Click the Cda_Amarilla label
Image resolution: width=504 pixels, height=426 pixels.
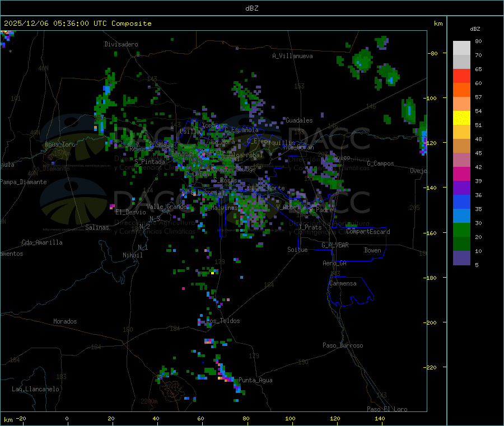(x=42, y=242)
